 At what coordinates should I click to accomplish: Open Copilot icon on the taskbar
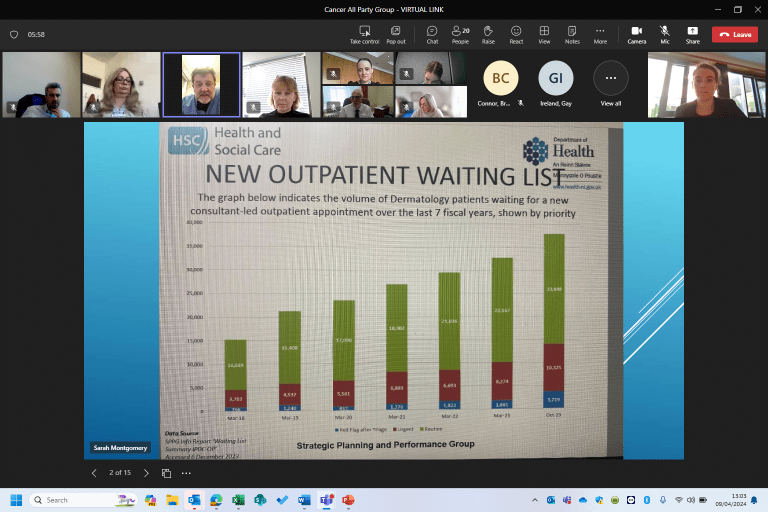tap(150, 500)
